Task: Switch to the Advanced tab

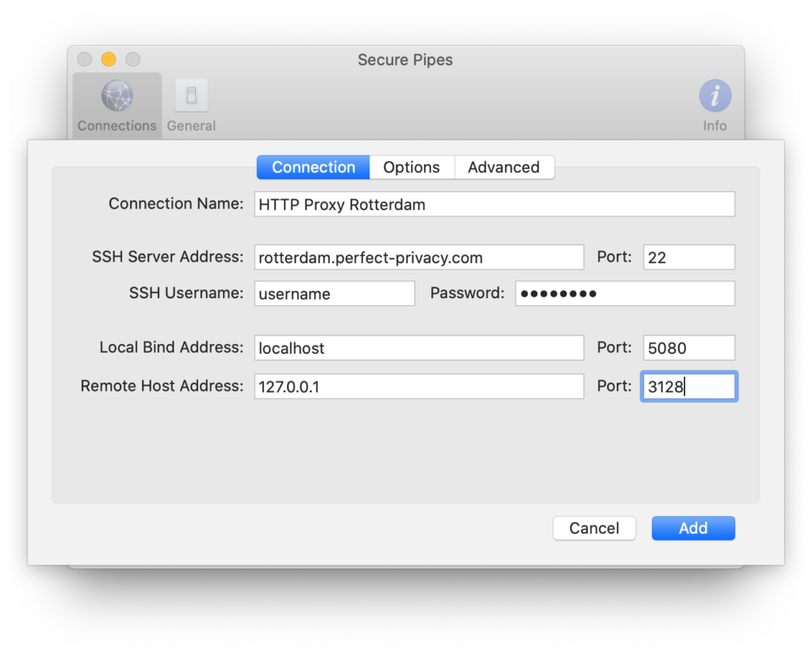Action: pos(504,167)
